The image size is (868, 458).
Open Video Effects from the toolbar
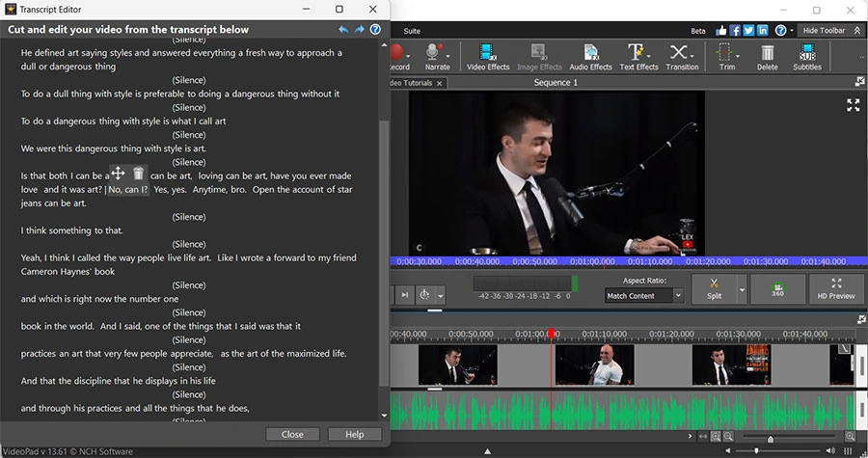[487, 57]
